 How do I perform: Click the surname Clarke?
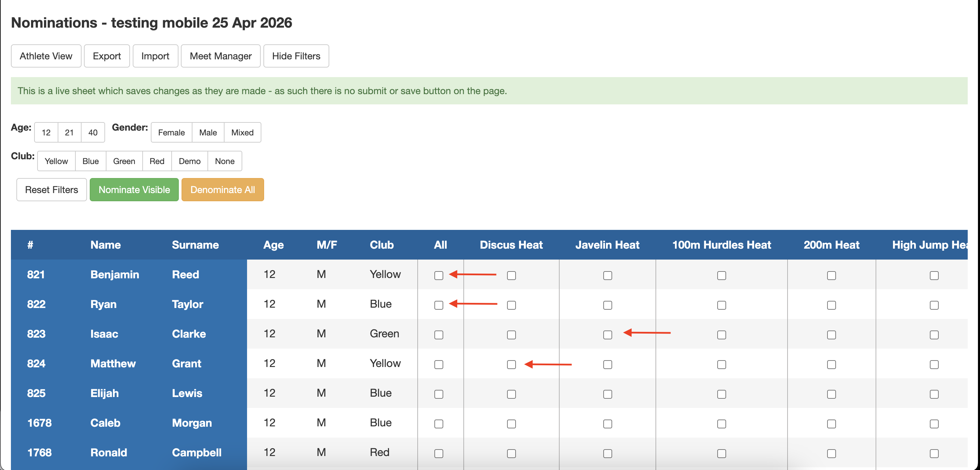(189, 334)
